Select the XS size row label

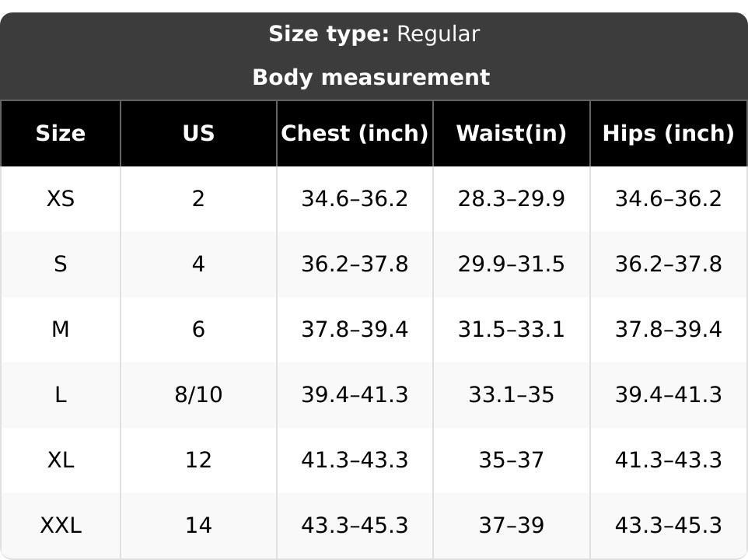coord(61,198)
